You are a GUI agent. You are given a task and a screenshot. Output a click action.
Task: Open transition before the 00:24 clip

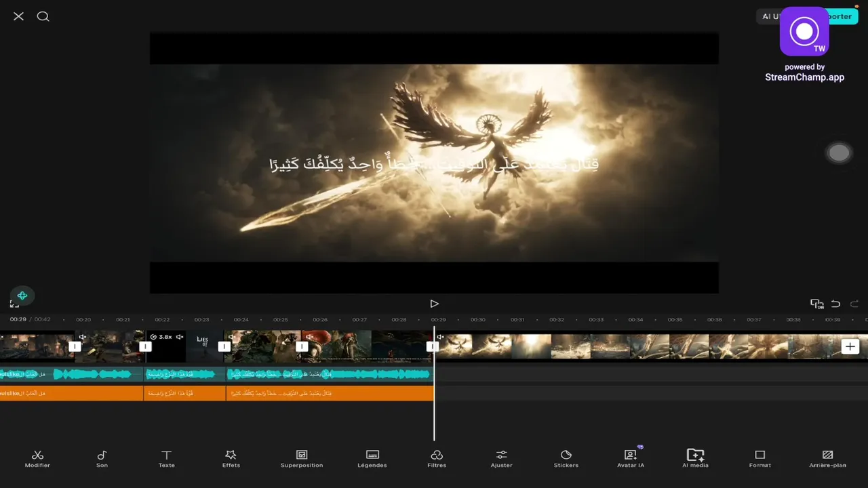pyautogui.click(x=224, y=346)
